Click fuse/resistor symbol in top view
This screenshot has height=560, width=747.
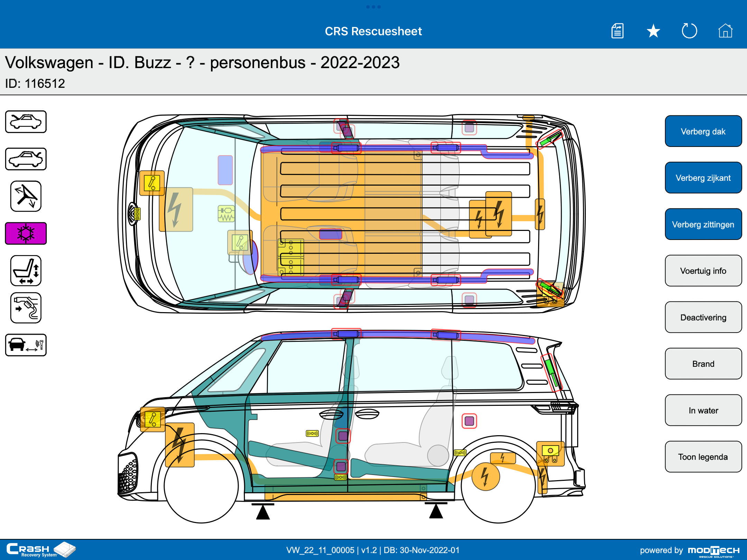[x=226, y=214]
